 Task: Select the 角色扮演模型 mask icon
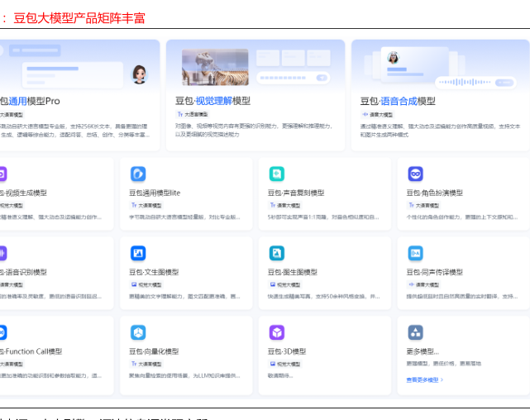click(415, 174)
